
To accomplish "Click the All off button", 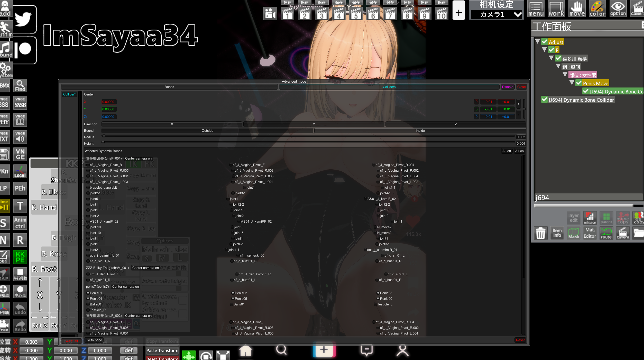I will point(506,151).
